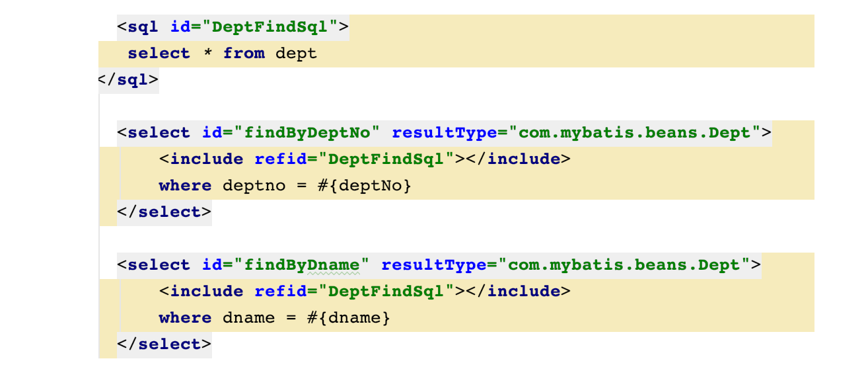Click the opening sql tag name
868x365 pixels.
coord(143,27)
